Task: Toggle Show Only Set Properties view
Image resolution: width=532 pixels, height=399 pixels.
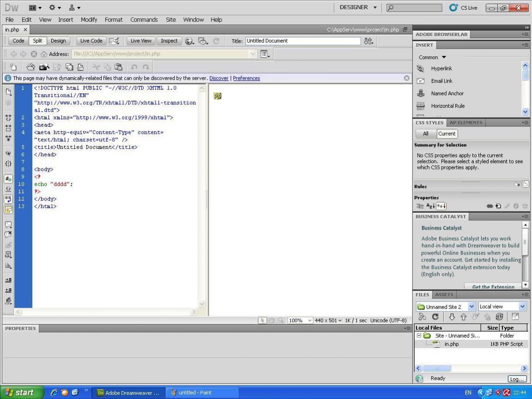Action: 441,206
